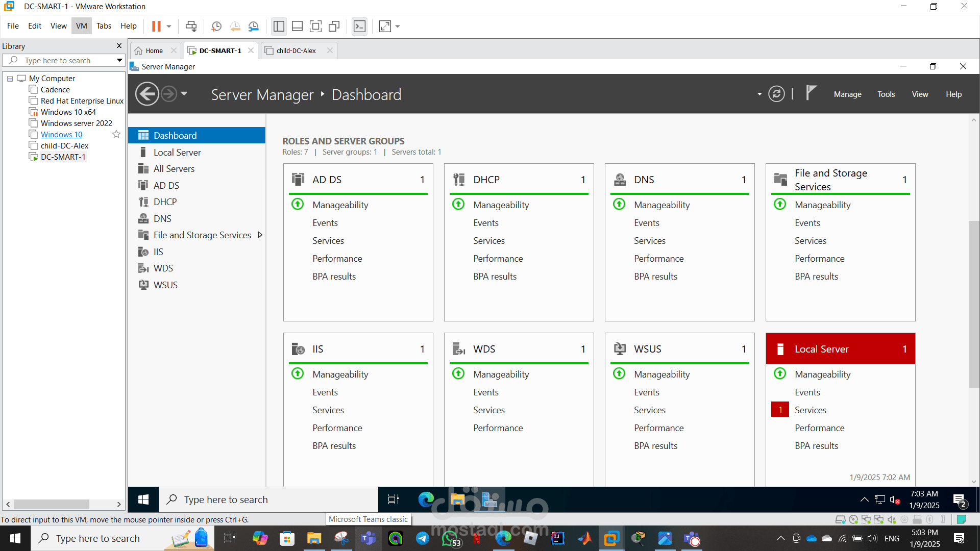Open the Tabs menu in VMware
Image resolution: width=980 pixels, height=551 pixels.
coord(104,26)
